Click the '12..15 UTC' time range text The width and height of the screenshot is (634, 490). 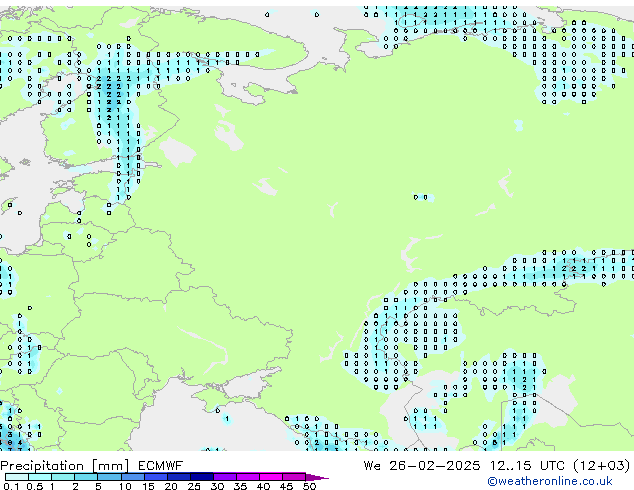(526, 466)
